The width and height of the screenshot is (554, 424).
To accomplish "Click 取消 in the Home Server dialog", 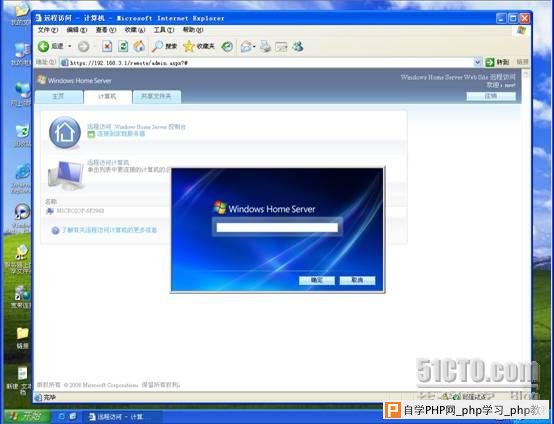I will tap(357, 280).
